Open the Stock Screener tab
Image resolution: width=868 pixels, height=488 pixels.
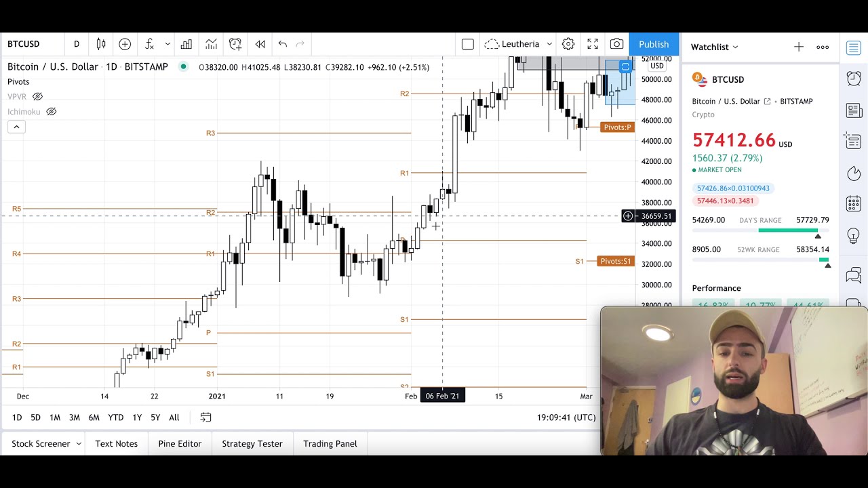click(41, 444)
